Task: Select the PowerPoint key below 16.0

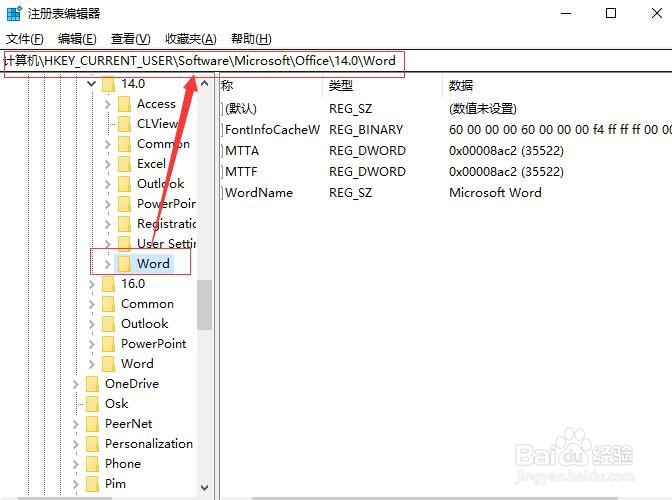Action: click(153, 344)
